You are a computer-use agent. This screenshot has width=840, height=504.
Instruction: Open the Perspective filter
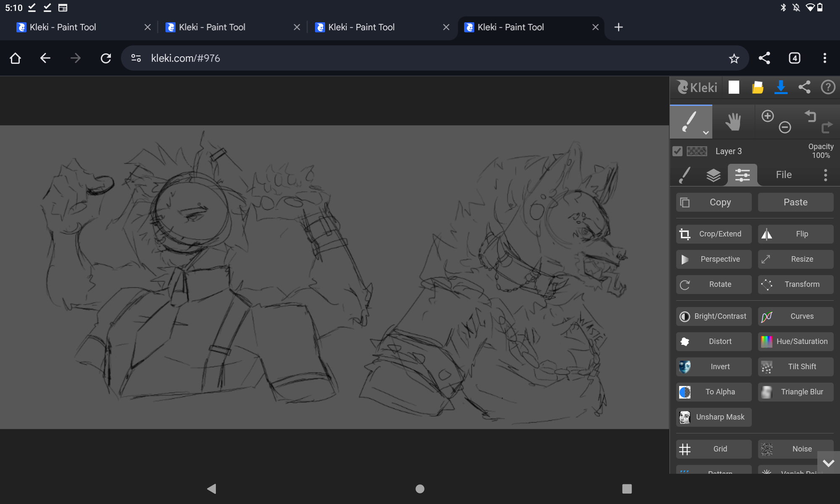(x=714, y=259)
